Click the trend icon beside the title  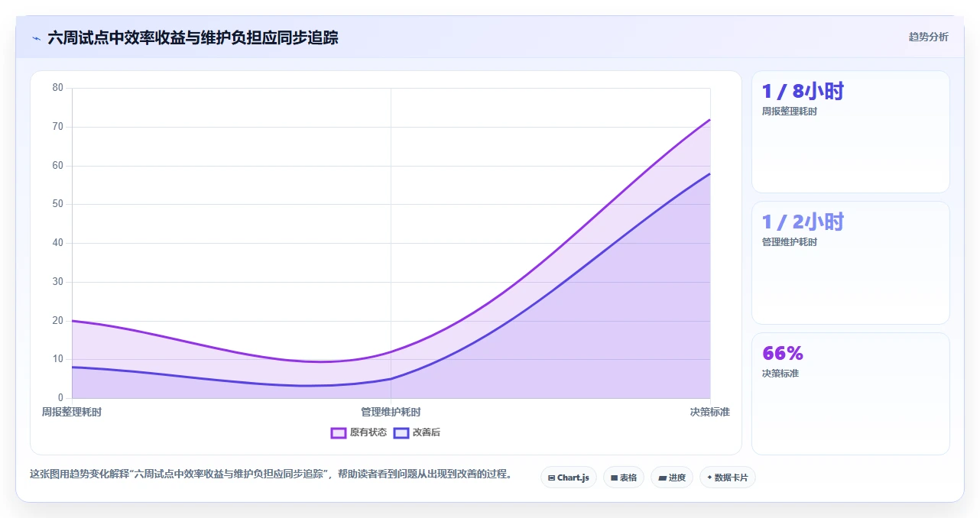(36, 38)
